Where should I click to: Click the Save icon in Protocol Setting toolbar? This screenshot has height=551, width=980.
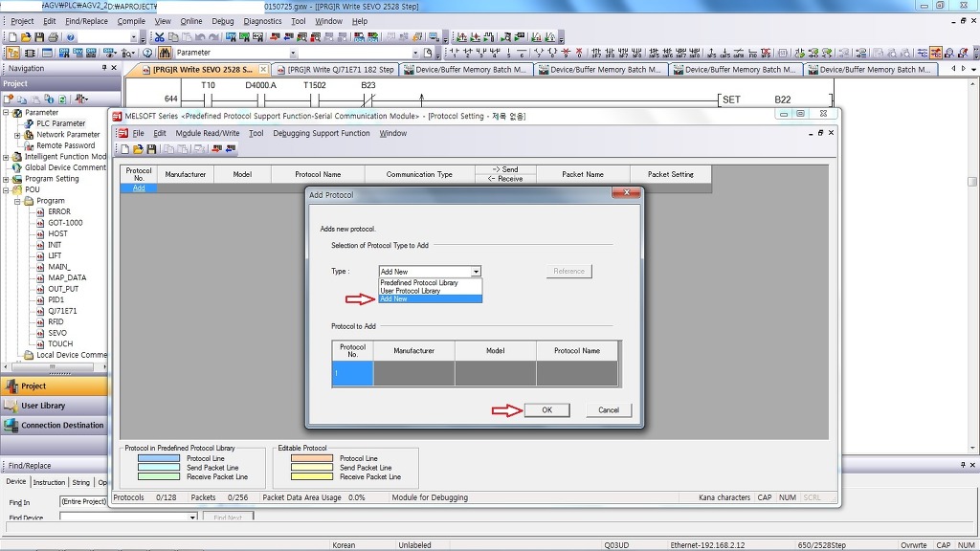[151, 149]
